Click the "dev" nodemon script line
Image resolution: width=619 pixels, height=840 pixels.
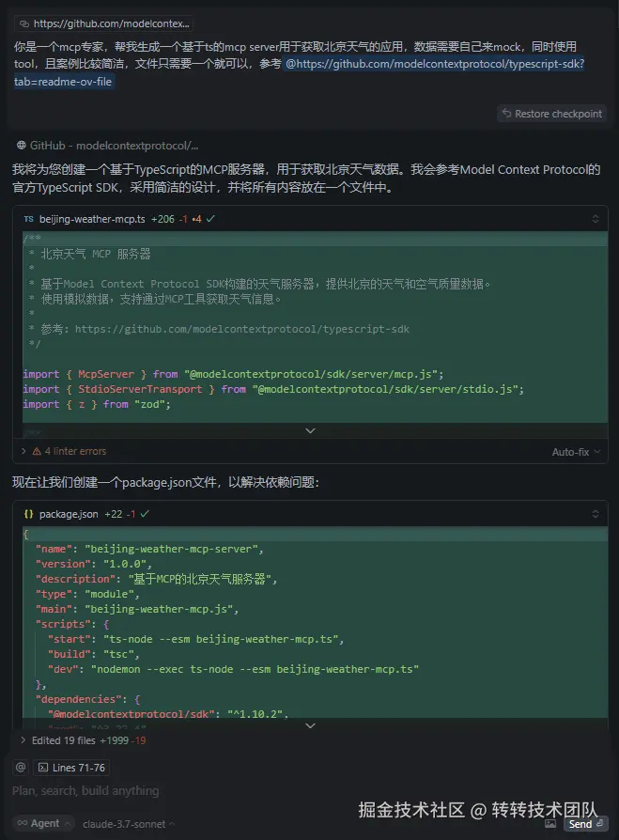233,669
